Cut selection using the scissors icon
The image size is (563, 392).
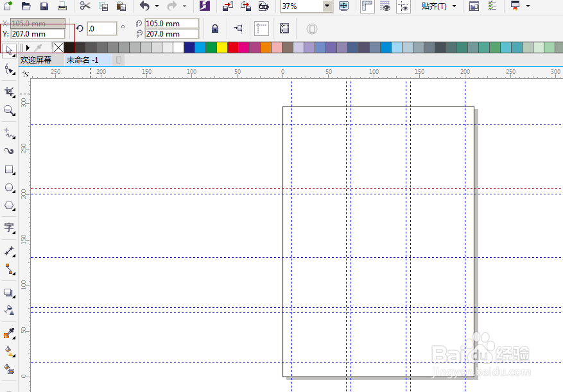pyautogui.click(x=85, y=6)
